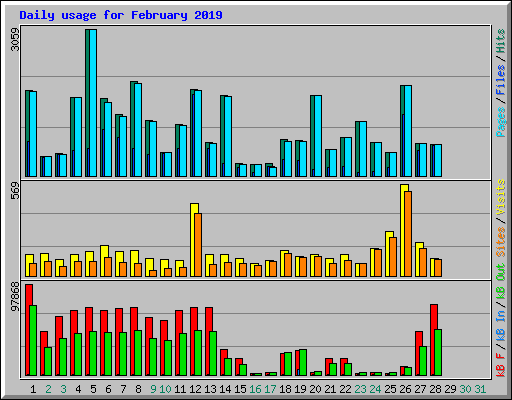
Task: Click day 2 on the x-axis
Action: click(x=48, y=389)
